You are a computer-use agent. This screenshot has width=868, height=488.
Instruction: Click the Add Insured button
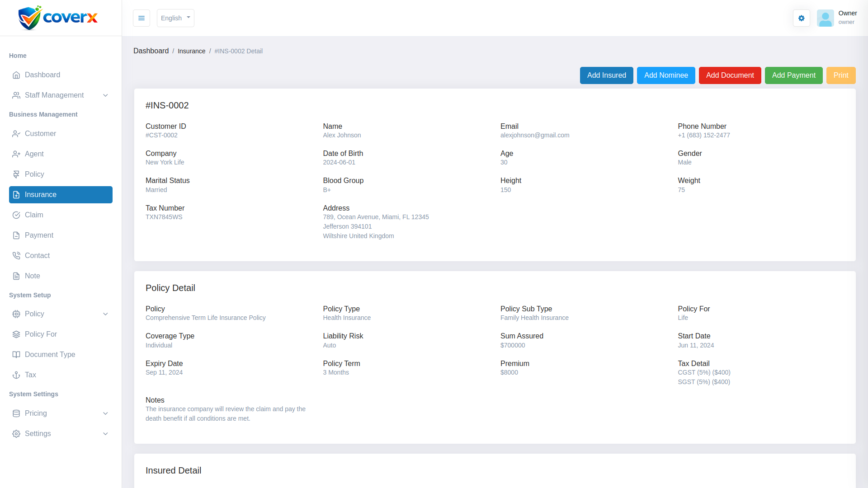[x=606, y=75]
